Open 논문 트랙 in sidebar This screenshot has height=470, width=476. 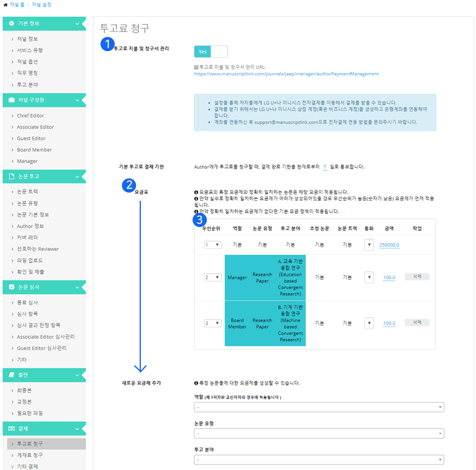27,191
